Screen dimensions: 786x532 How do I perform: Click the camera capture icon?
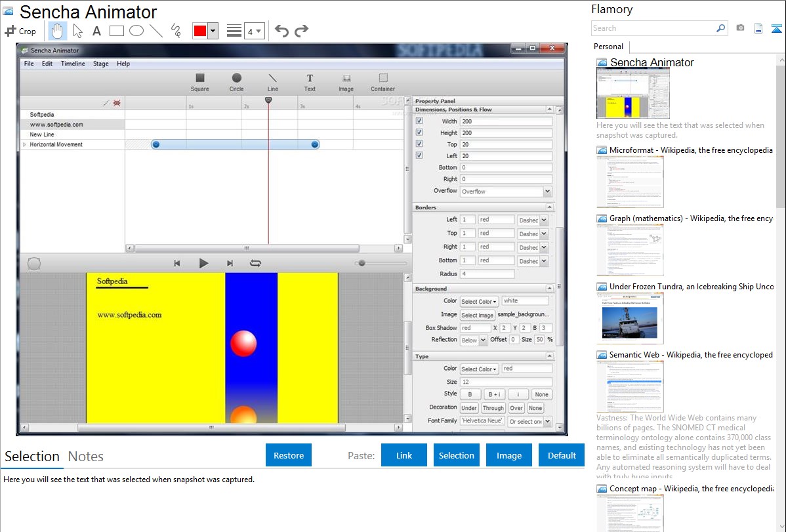click(x=740, y=28)
